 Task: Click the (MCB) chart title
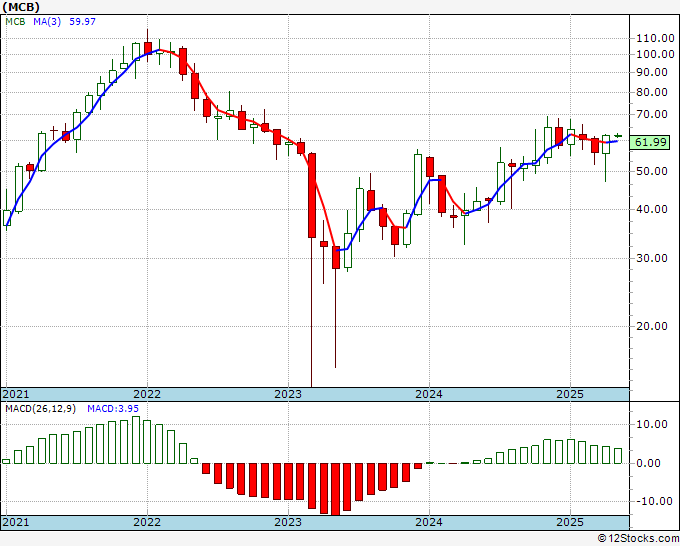pos(21,7)
